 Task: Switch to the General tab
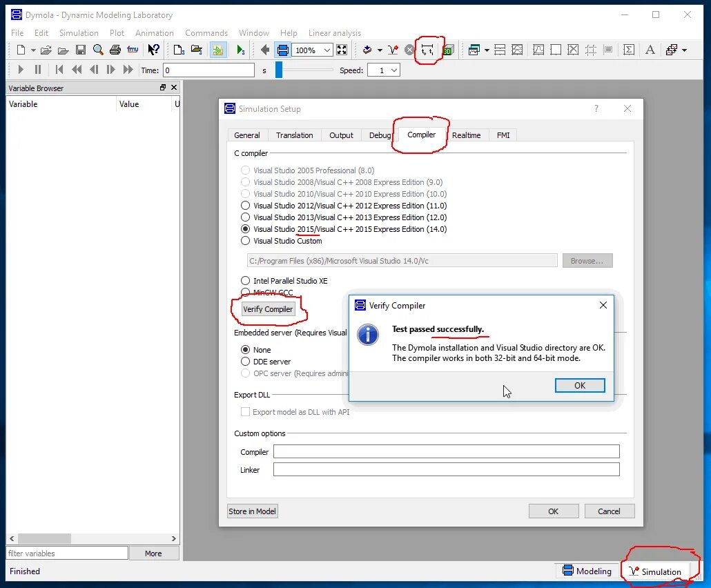[x=247, y=135]
